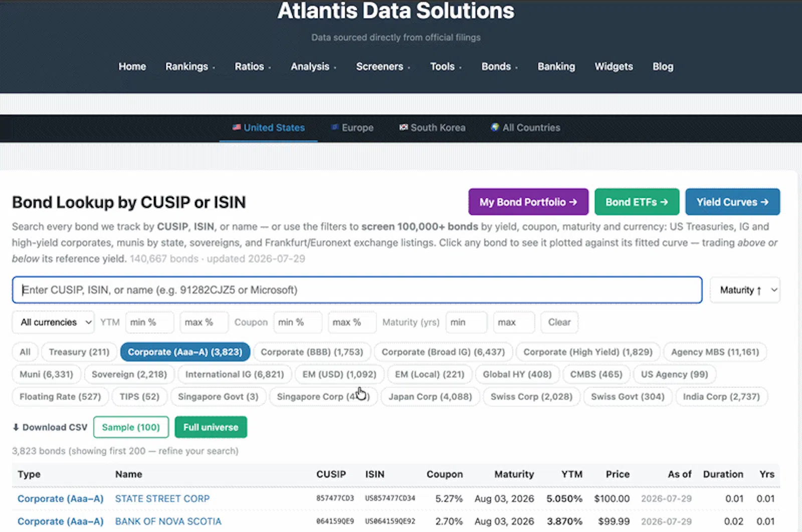
Task: Open the Bond ETFs page
Action: coord(637,202)
